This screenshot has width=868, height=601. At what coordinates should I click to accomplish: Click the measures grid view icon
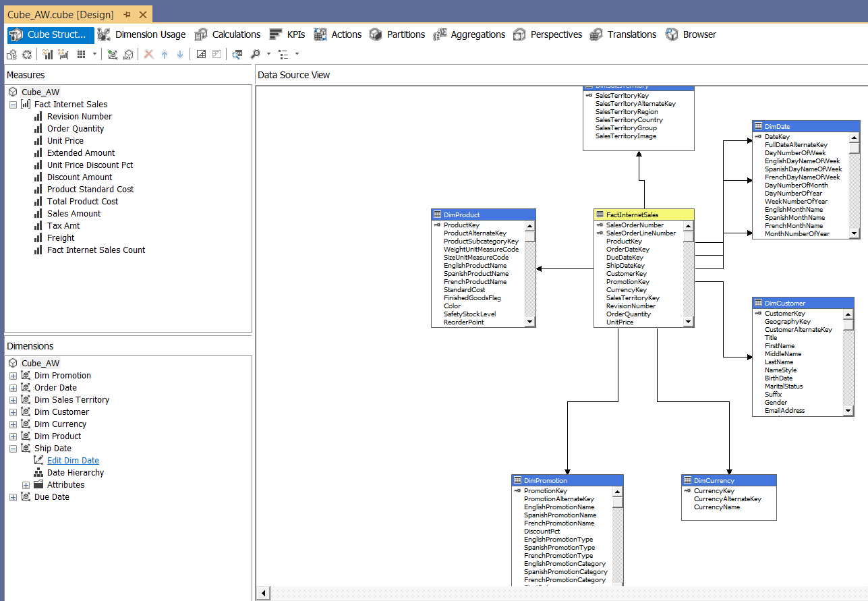click(x=80, y=54)
